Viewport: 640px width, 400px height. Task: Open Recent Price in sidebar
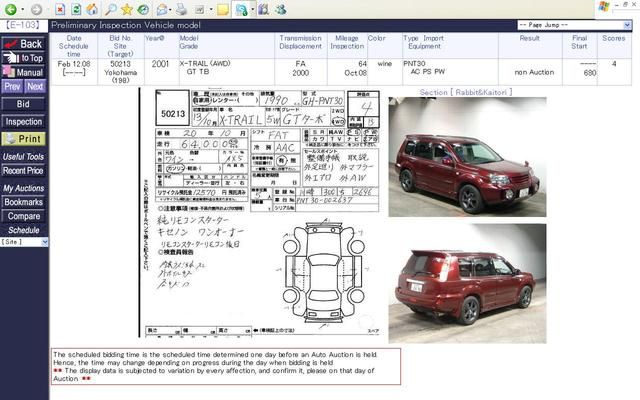click(24, 171)
